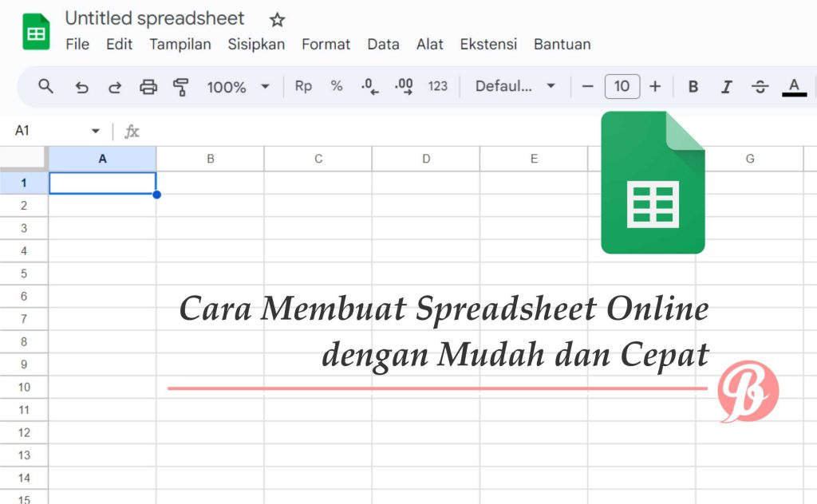Toggle strikethrough formatting

pyautogui.click(x=760, y=86)
